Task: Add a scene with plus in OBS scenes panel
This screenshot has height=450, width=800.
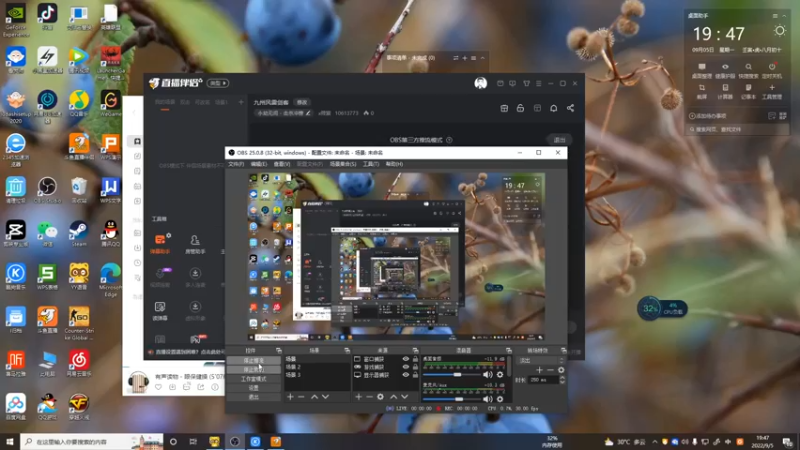Action: (290, 397)
